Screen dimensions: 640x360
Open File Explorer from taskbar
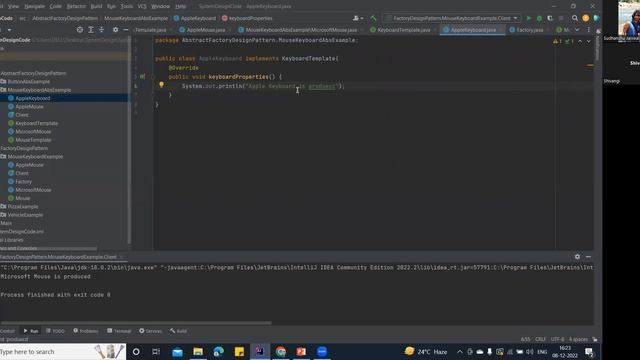pyautogui.click(x=198, y=351)
